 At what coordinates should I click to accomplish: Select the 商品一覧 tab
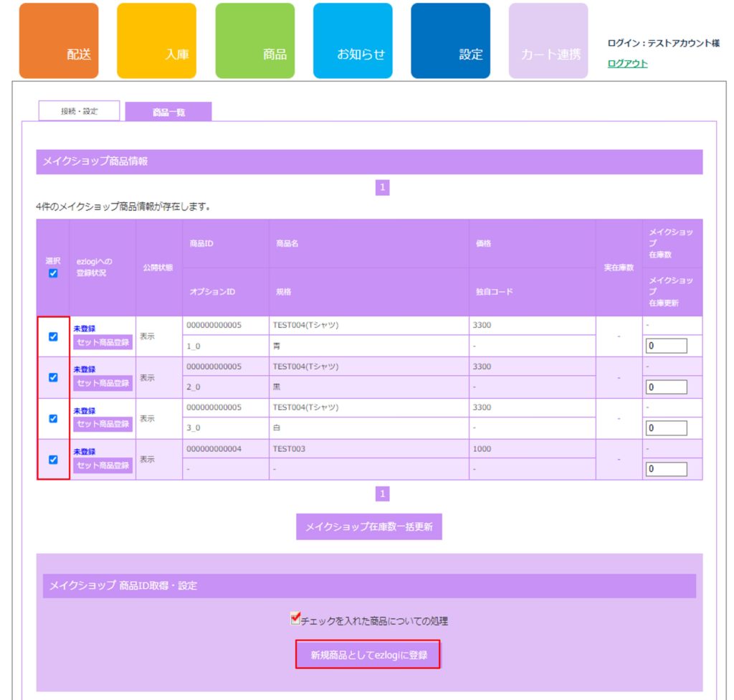[168, 112]
